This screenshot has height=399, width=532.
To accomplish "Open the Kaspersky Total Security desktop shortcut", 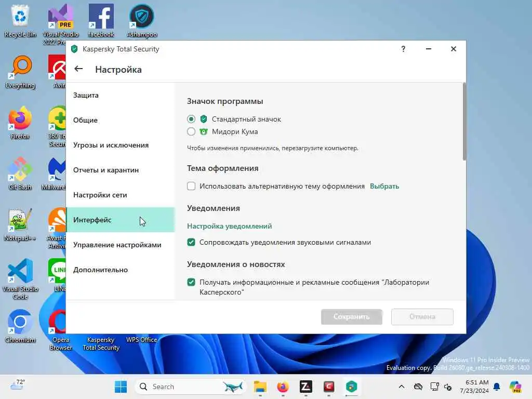I will [x=101, y=343].
